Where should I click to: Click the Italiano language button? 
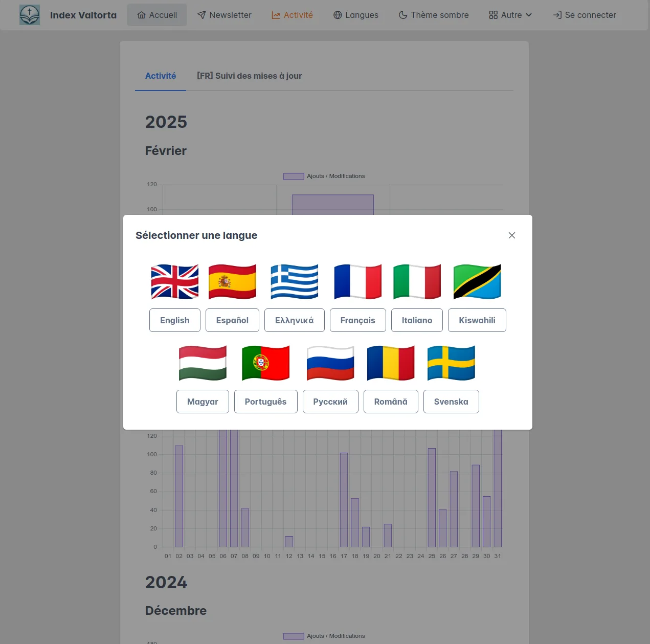(417, 320)
